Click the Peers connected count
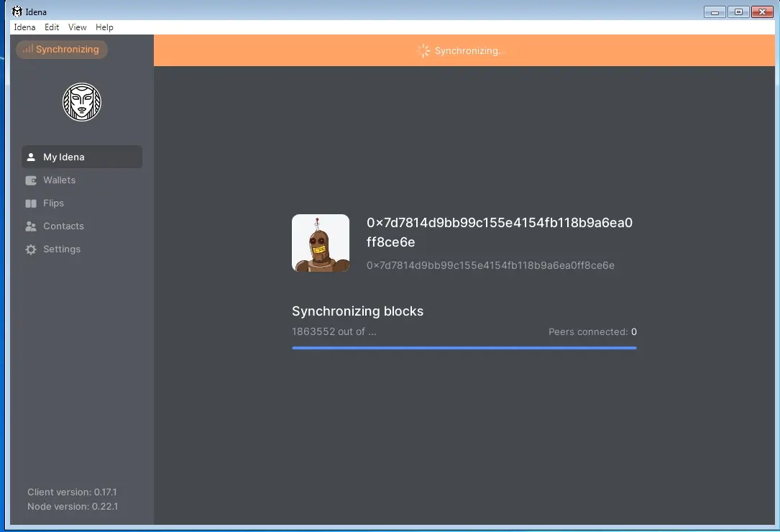Screen dimensions: 780x532 592,331
